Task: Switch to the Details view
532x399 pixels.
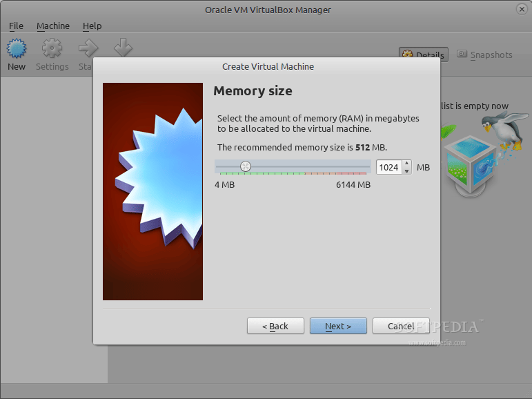Action: click(424, 55)
